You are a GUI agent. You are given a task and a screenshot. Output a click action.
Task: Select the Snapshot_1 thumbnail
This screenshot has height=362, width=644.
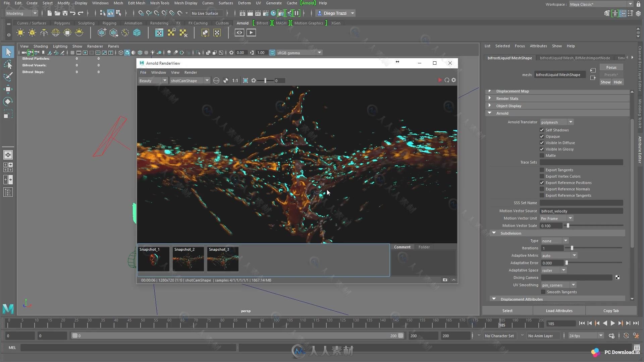point(153,259)
